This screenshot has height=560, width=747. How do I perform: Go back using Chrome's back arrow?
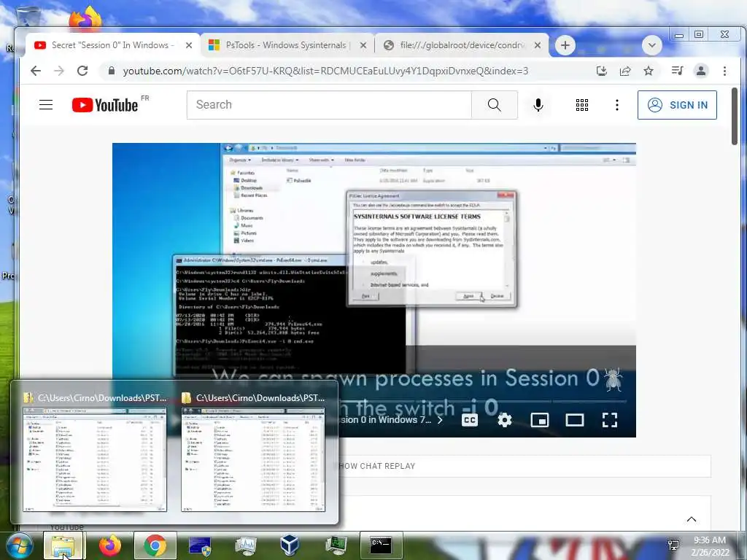point(35,71)
